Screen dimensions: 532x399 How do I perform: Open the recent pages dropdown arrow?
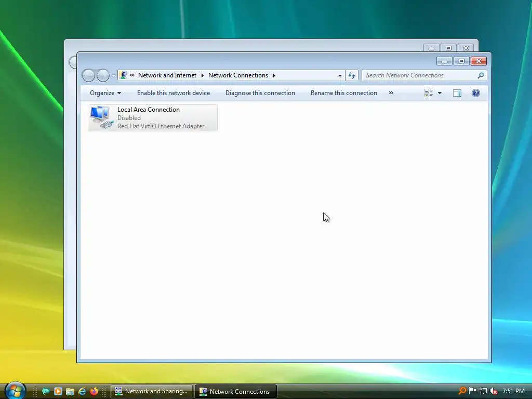(x=113, y=76)
